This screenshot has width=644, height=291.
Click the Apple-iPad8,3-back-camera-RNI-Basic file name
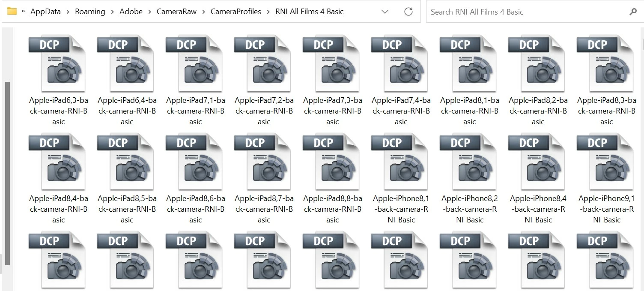click(607, 111)
